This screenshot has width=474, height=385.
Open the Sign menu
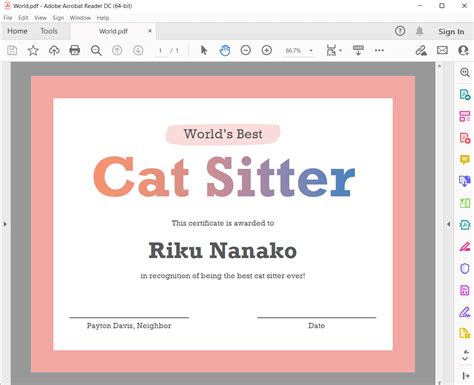click(x=58, y=18)
